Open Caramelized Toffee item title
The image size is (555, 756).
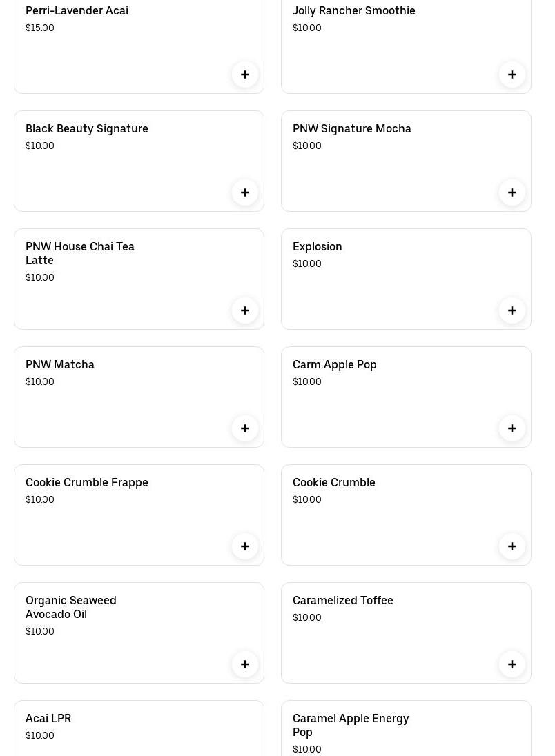343,601
